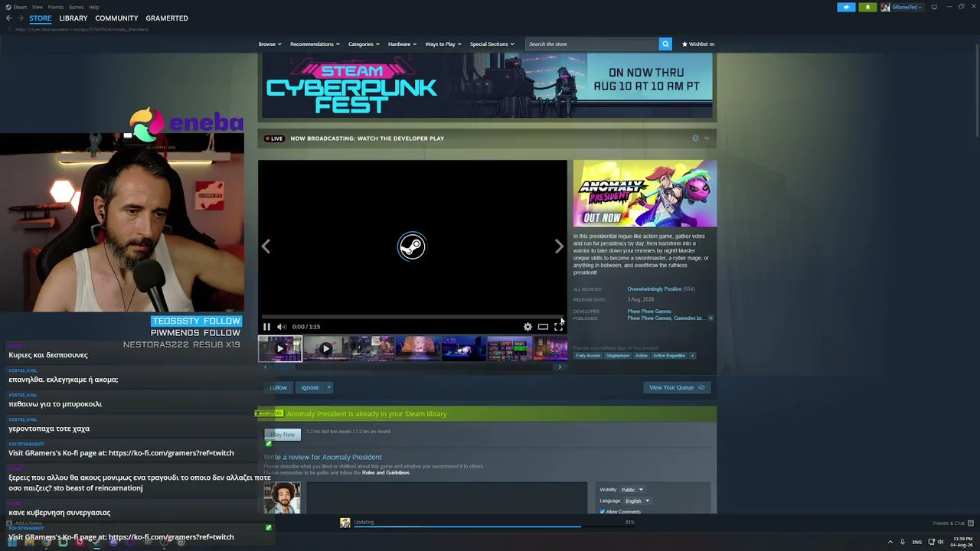This screenshot has width=980, height=551.
Task: Click the Action Roguelike tag
Action: tap(669, 356)
